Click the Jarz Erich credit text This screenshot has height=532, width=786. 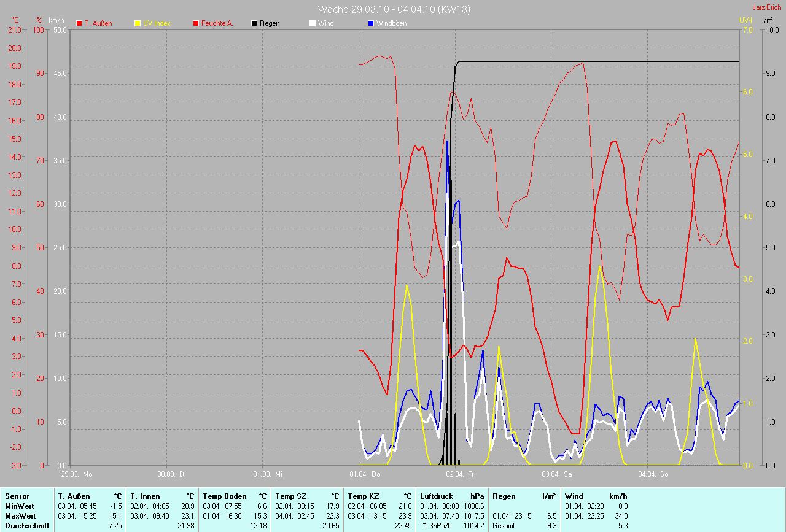(766, 7)
